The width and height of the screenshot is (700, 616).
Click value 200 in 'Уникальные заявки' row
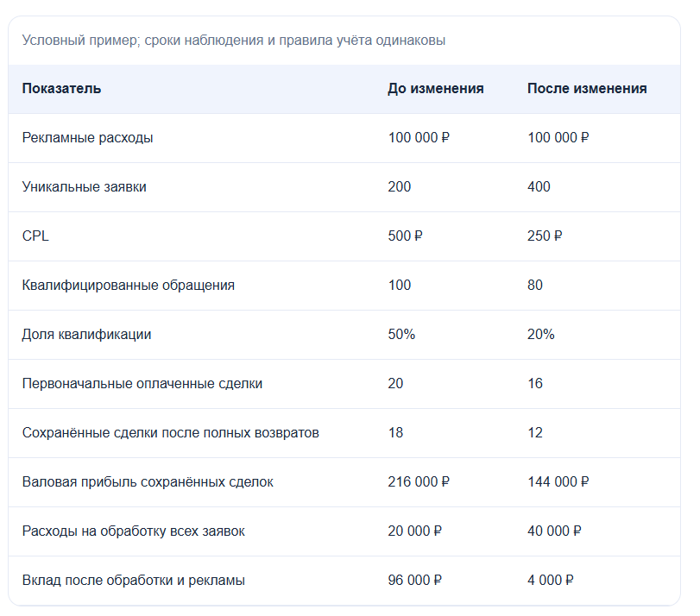tap(400, 186)
